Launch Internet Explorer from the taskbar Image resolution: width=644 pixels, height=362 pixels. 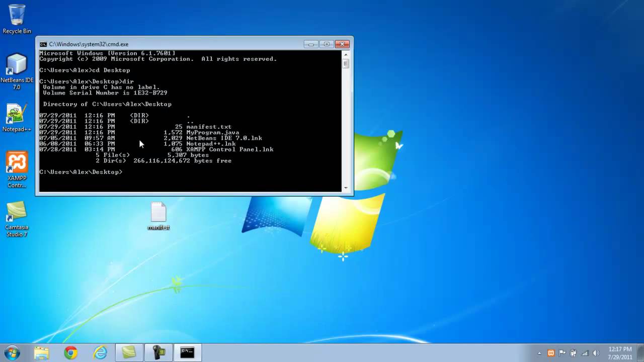[x=100, y=353]
